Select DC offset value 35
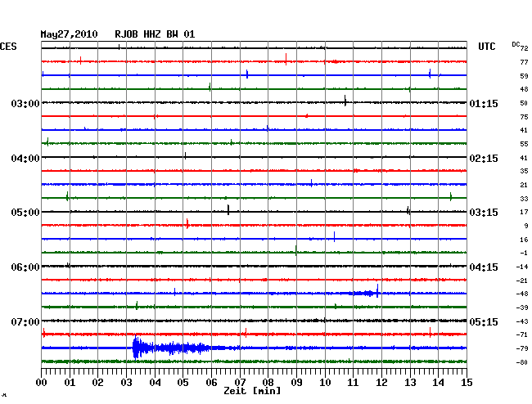The width and height of the screenshot is (532, 404). coord(524,171)
